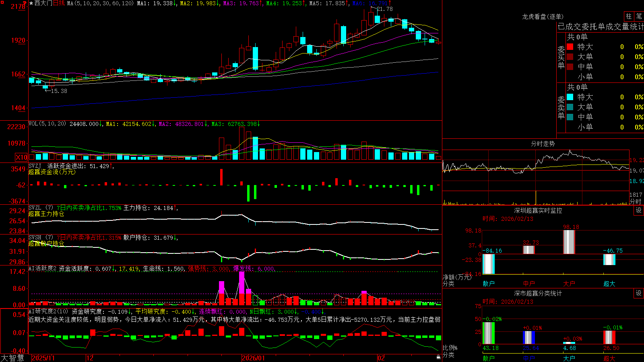Viewport: 644px width, 362px height.
Task: Click the bright red 特大 buy-order swatch
Action: coord(570,47)
